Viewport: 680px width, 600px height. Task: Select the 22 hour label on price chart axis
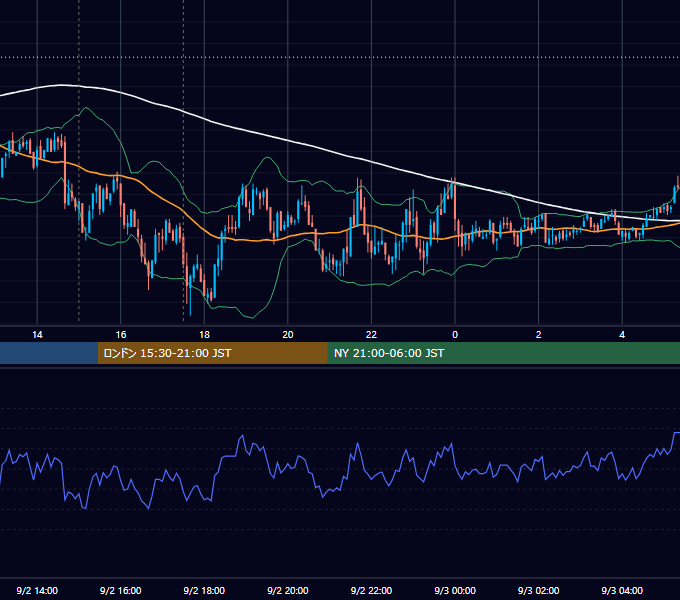click(x=371, y=335)
